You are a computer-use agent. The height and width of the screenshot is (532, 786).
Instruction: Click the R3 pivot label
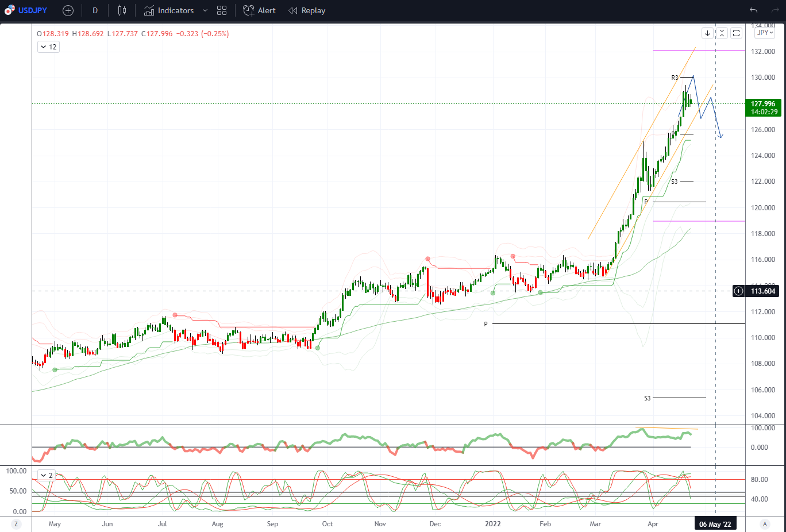675,78
